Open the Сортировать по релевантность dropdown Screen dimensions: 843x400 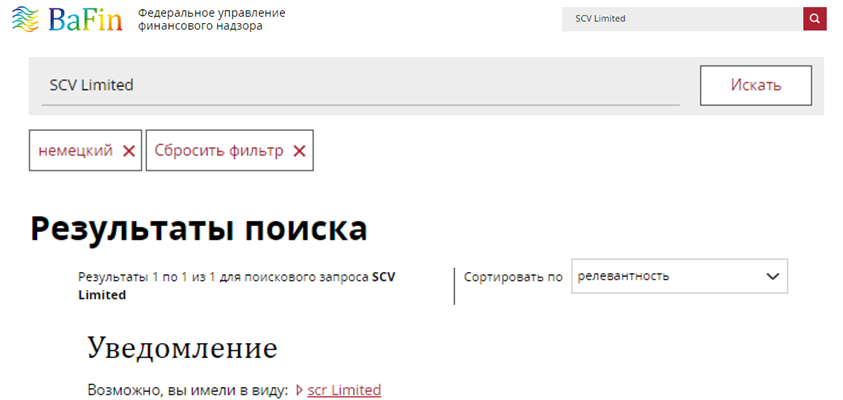coord(679,276)
